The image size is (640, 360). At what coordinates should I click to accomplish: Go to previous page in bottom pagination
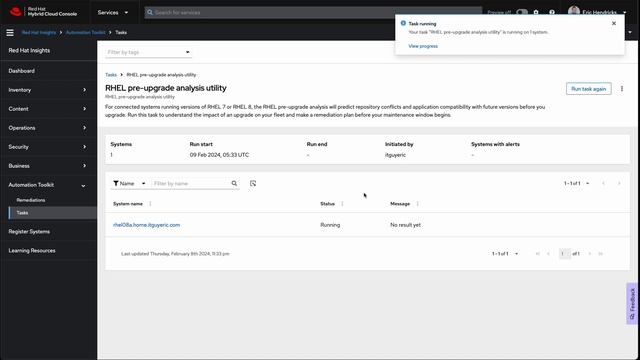(x=548, y=254)
